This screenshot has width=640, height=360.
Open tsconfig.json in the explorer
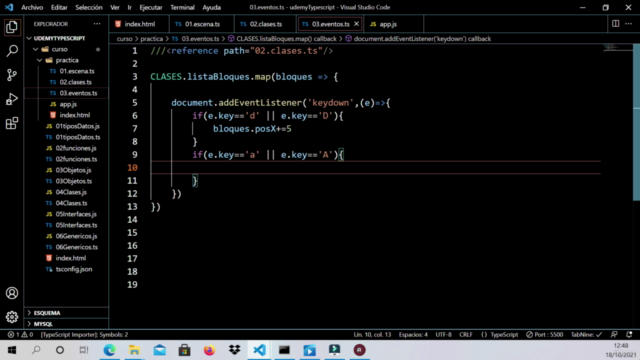click(74, 269)
